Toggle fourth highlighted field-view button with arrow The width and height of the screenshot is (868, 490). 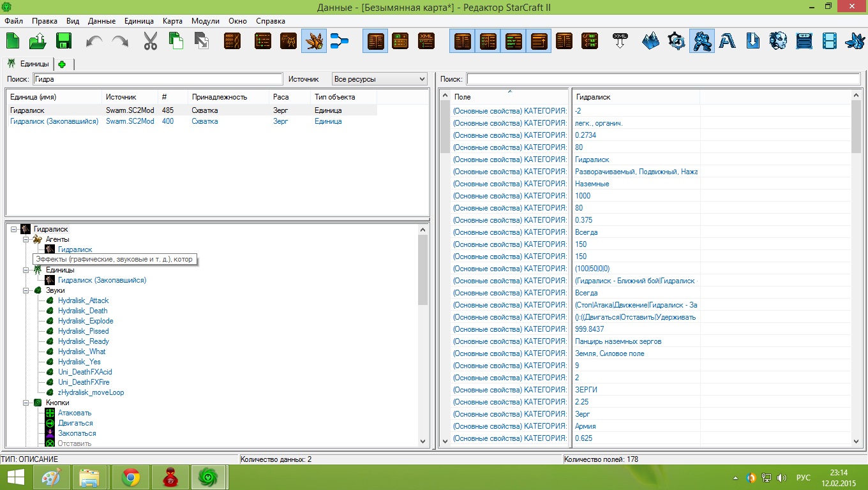[x=539, y=41]
